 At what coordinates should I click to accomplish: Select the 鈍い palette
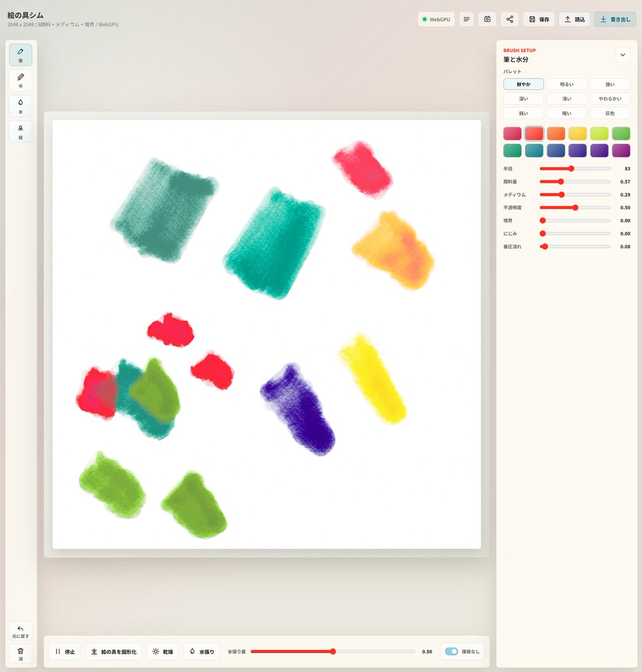pyautogui.click(x=523, y=113)
